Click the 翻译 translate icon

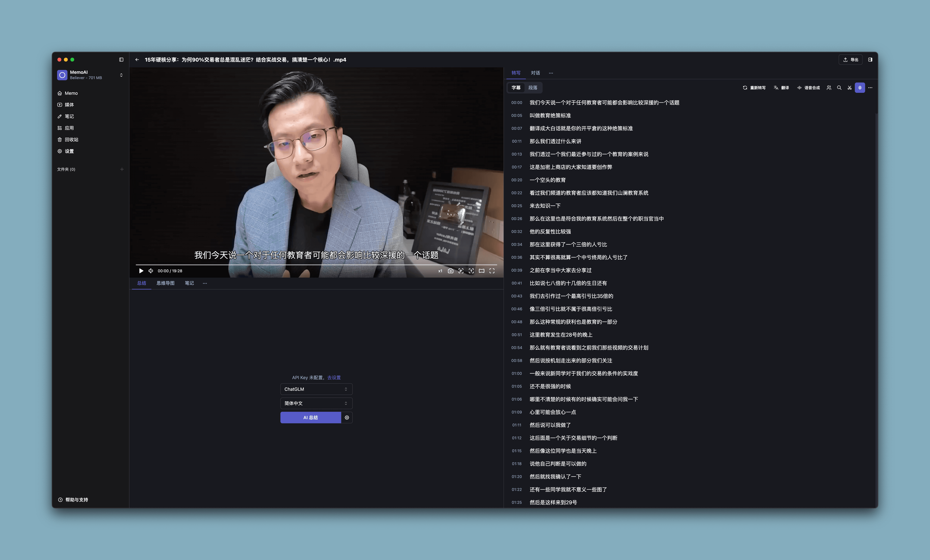(776, 88)
